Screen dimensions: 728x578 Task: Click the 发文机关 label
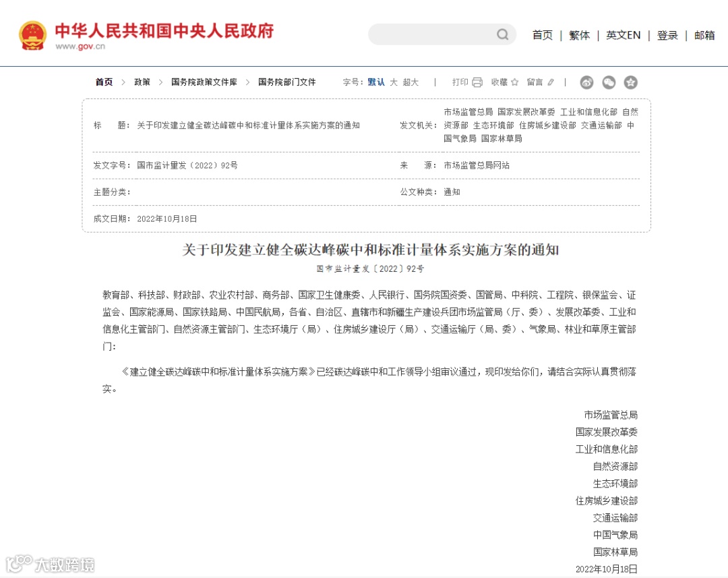[x=419, y=125]
